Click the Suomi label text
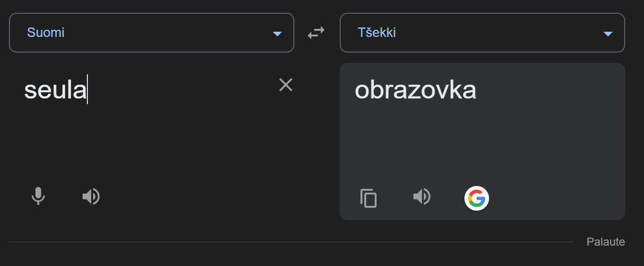 coord(46,33)
